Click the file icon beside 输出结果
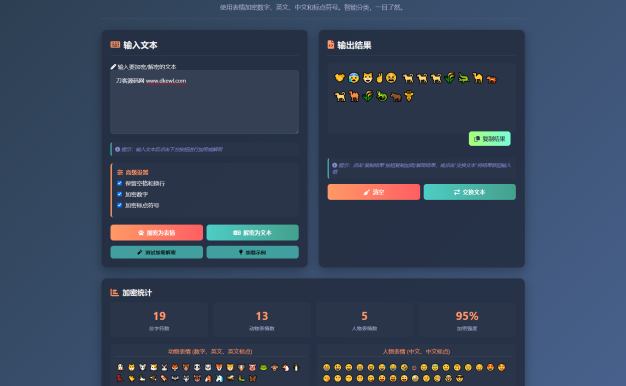Screen dimensions: 626x386 tap(331, 45)
